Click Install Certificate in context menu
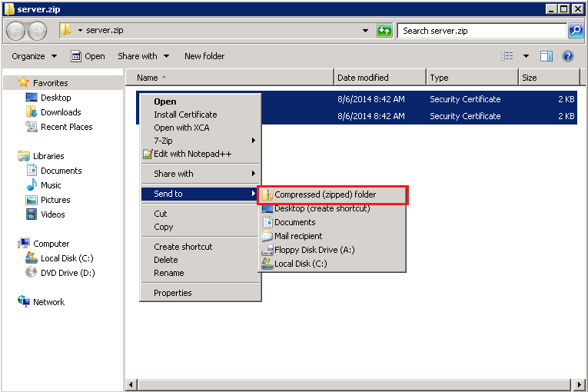Screen dimensions: 588x392 [x=185, y=115]
